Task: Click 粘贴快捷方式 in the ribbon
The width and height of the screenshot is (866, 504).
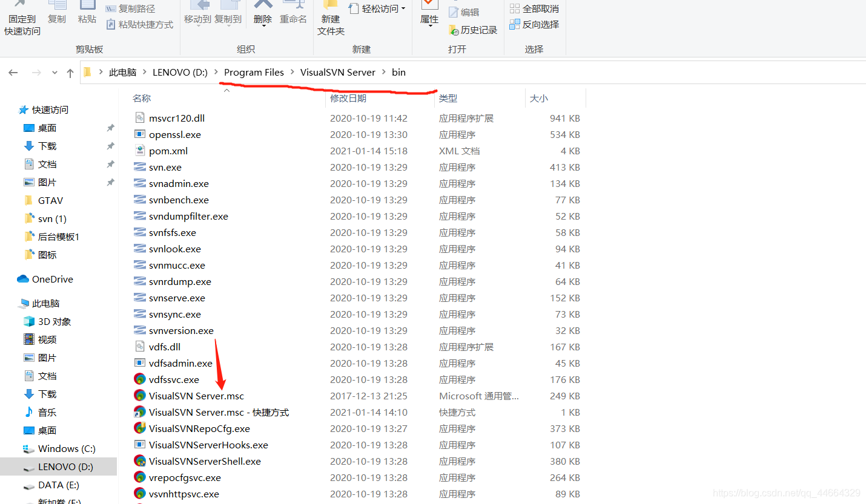Action: tap(140, 24)
